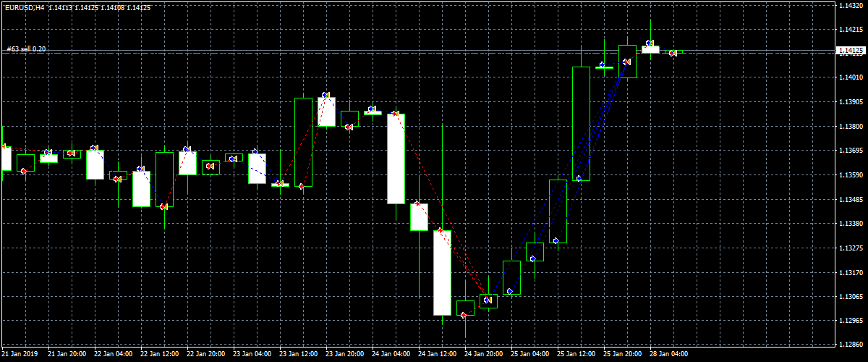Select the 28 Jan 04:00 time label
Viewport: 868px width, 362px height.
pos(668,355)
